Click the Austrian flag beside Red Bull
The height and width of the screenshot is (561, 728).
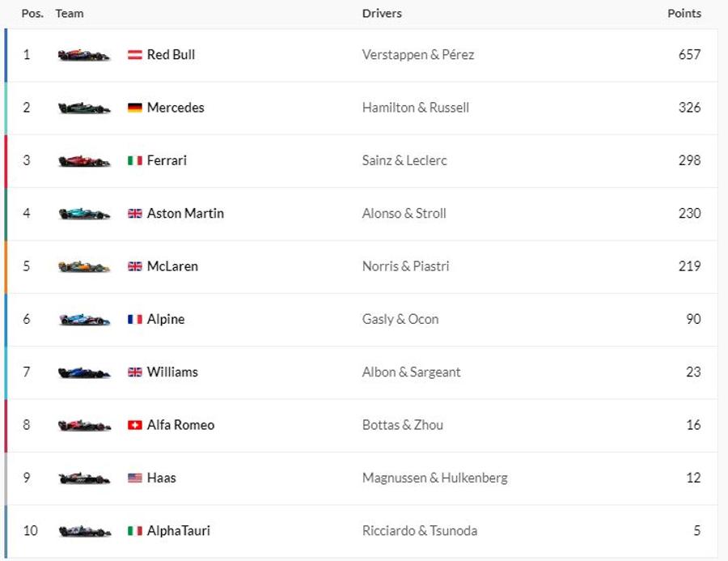point(134,55)
